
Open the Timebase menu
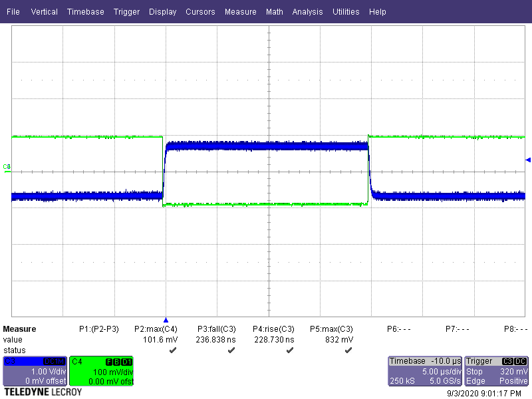86,11
